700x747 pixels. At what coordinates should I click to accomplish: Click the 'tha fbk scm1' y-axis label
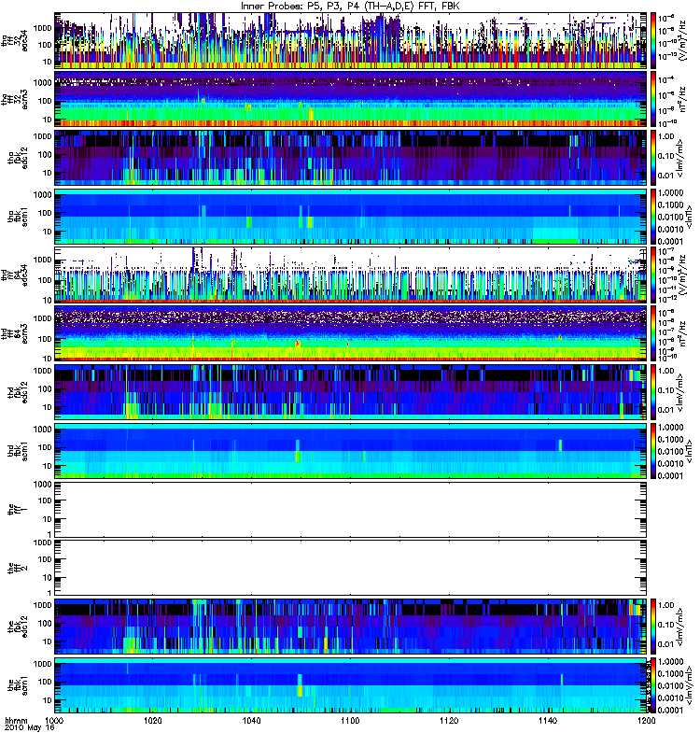coord(18,218)
